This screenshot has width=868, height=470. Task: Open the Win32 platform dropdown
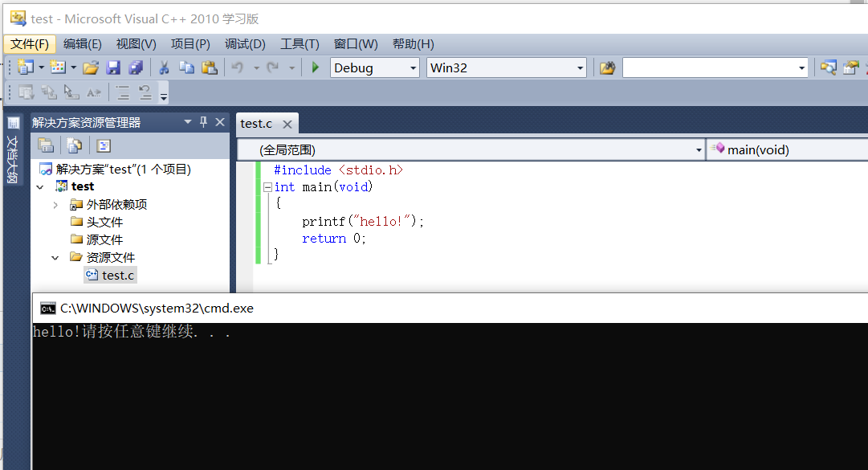(580, 67)
